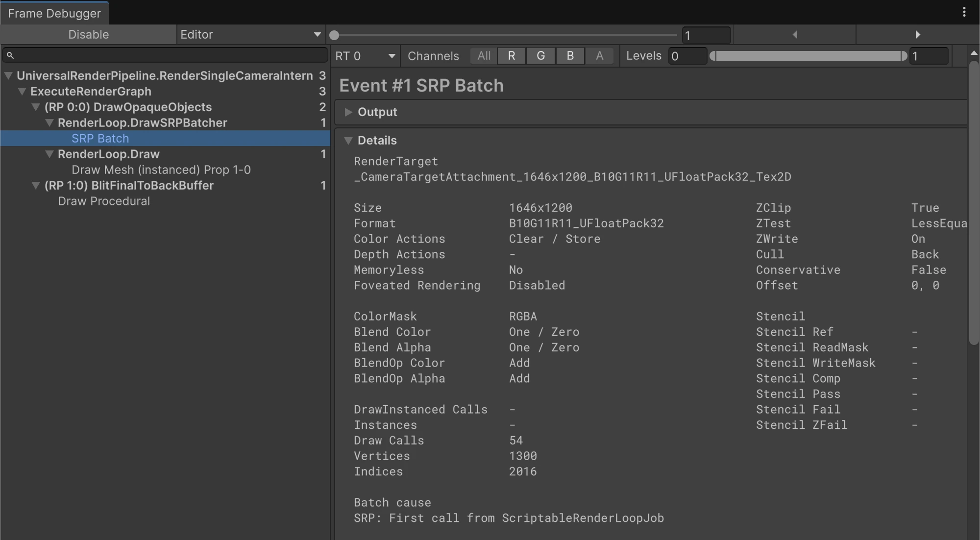Click the event search field

click(165, 55)
